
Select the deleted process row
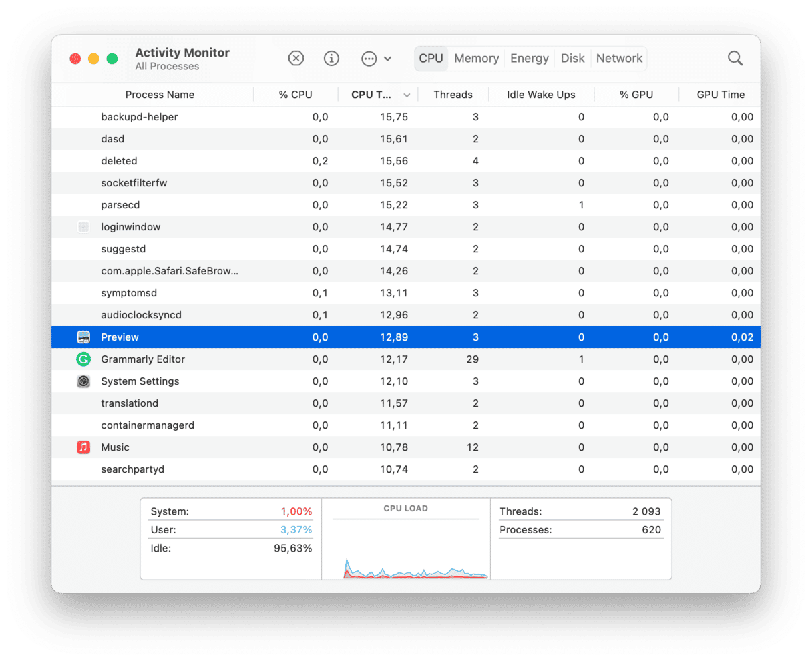pos(406,161)
